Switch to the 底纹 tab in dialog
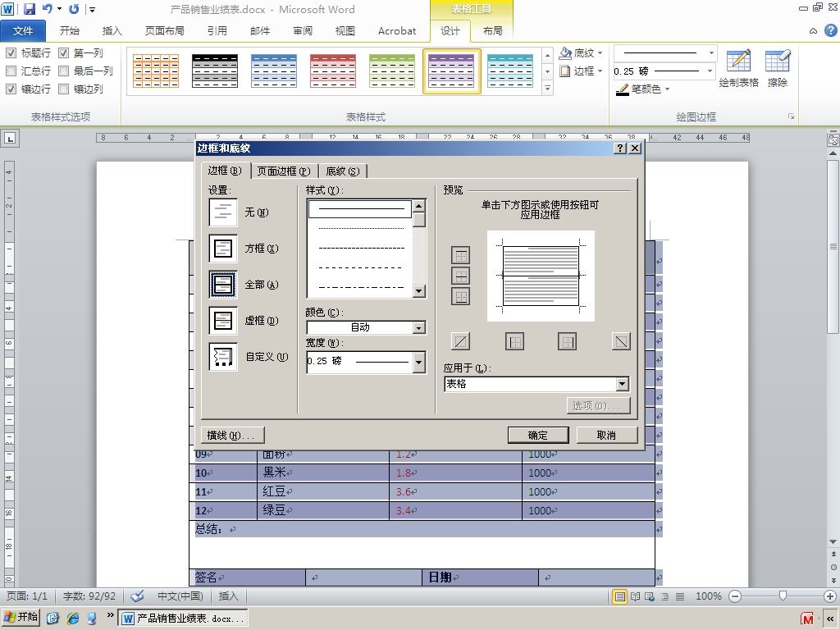 (x=343, y=171)
